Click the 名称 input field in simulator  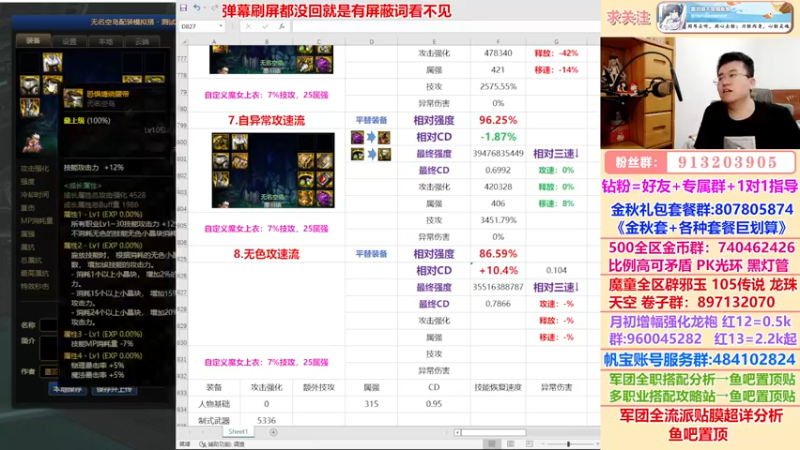pyautogui.click(x=49, y=325)
